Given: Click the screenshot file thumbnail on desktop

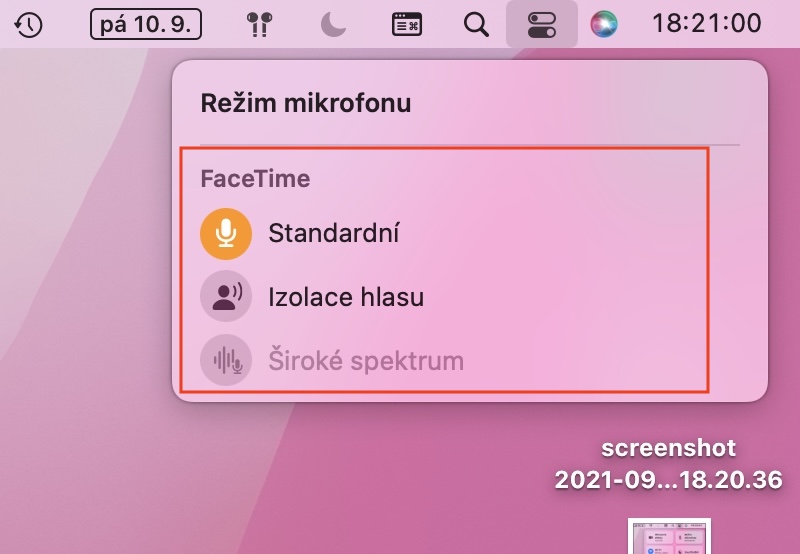Looking at the screenshot, I should coord(668,537).
